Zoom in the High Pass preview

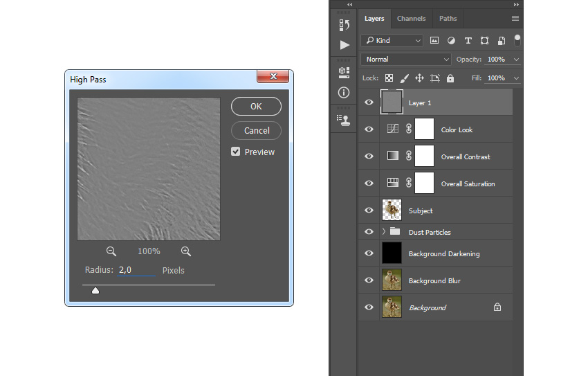[x=186, y=251]
